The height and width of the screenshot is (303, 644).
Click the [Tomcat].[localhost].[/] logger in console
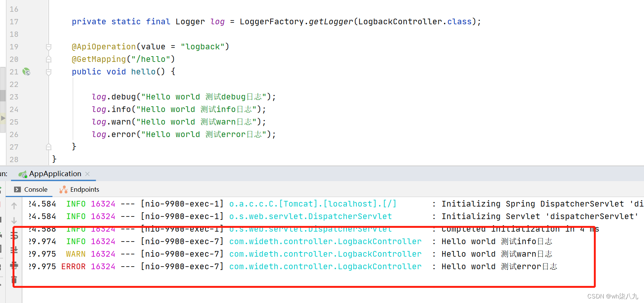point(337,204)
